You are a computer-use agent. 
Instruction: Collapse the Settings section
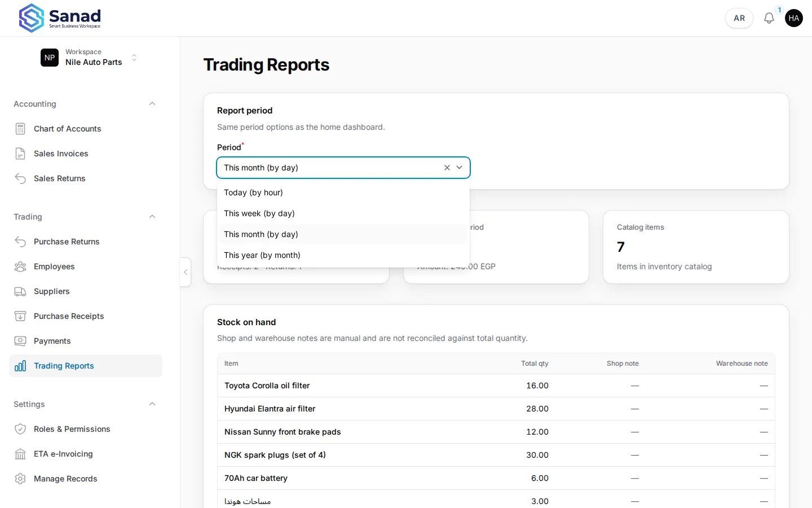coord(152,404)
